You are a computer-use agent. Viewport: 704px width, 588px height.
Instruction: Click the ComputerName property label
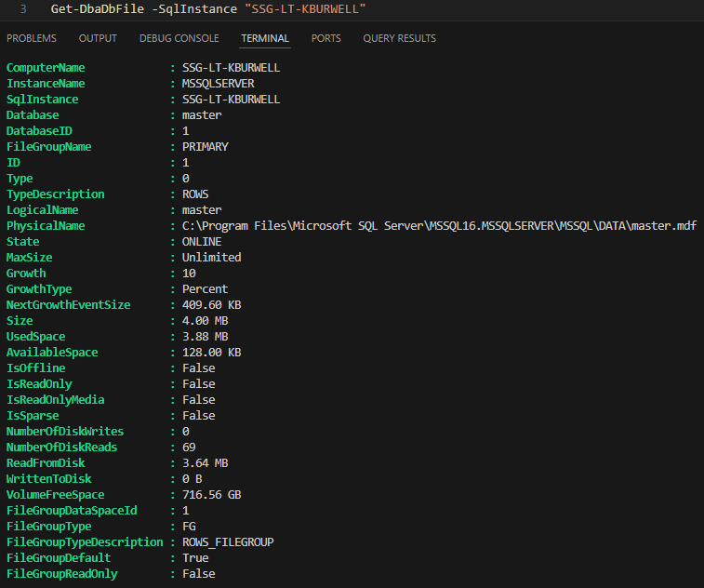[x=46, y=68]
